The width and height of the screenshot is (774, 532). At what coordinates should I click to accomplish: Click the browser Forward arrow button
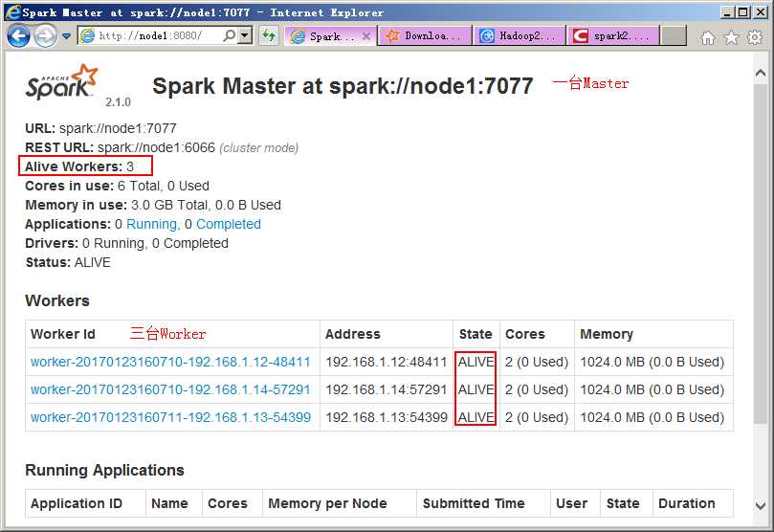pyautogui.click(x=45, y=36)
